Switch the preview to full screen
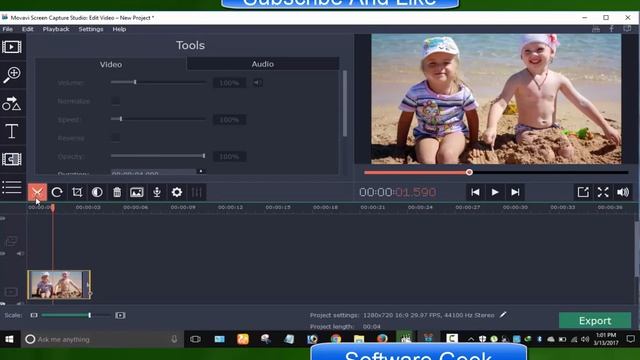The width and height of the screenshot is (640, 360). (x=603, y=192)
